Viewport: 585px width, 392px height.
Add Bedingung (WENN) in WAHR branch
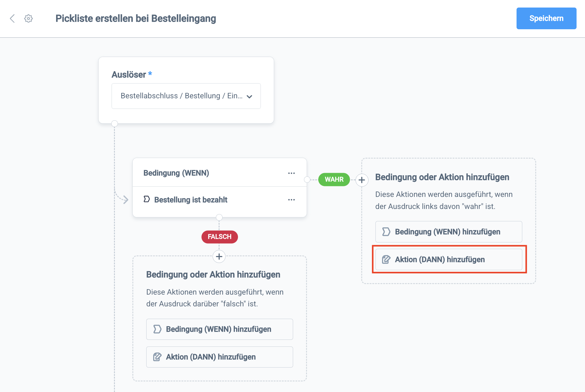pyautogui.click(x=448, y=232)
